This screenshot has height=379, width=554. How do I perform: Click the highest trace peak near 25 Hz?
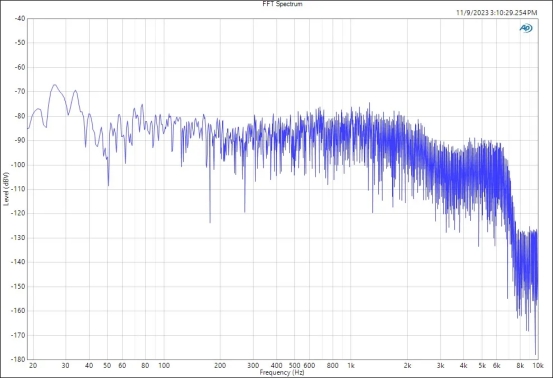point(54,85)
